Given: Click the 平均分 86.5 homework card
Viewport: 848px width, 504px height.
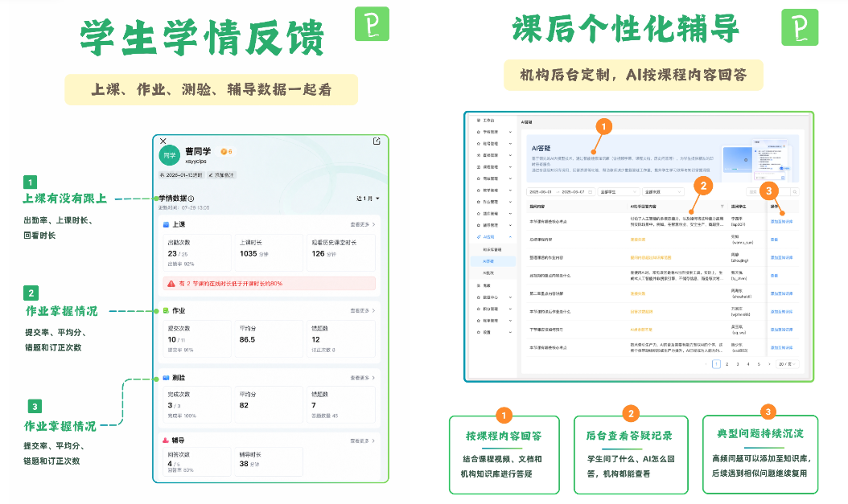Looking at the screenshot, I should 269,338.
